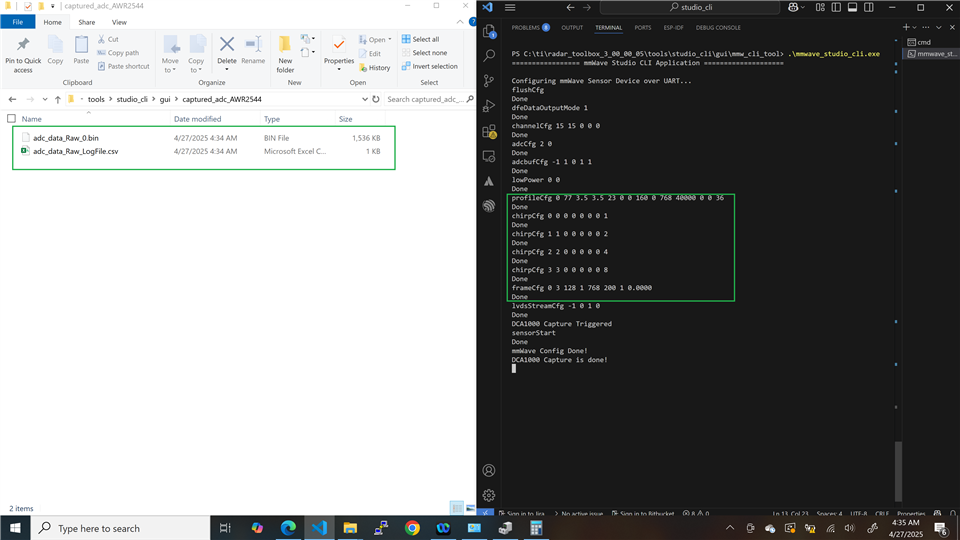Collapse the File Explorer ribbon
This screenshot has height=540, width=960.
460,22
